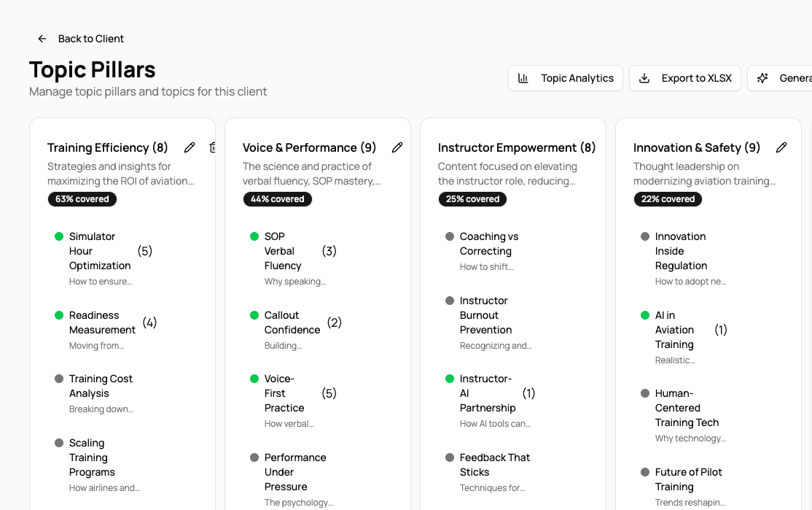This screenshot has height=510, width=812.
Task: Select Voice-First Practice topic
Action: 284,393
